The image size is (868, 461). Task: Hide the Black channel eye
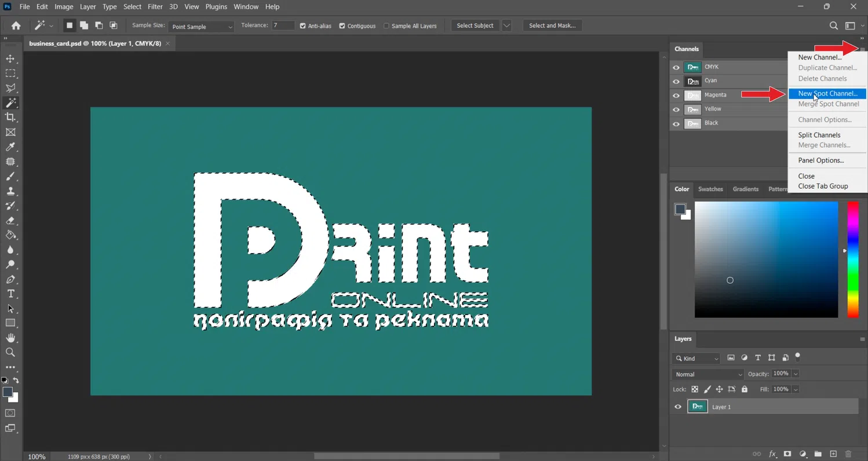676,123
